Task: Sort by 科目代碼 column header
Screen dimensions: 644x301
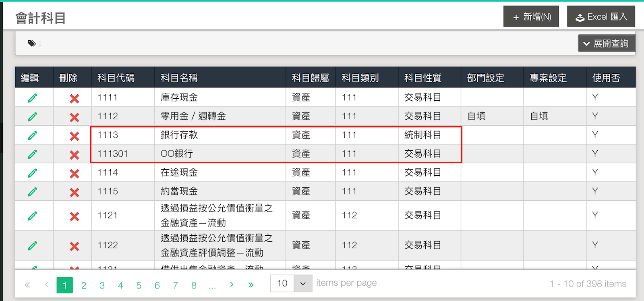Action: [116, 78]
